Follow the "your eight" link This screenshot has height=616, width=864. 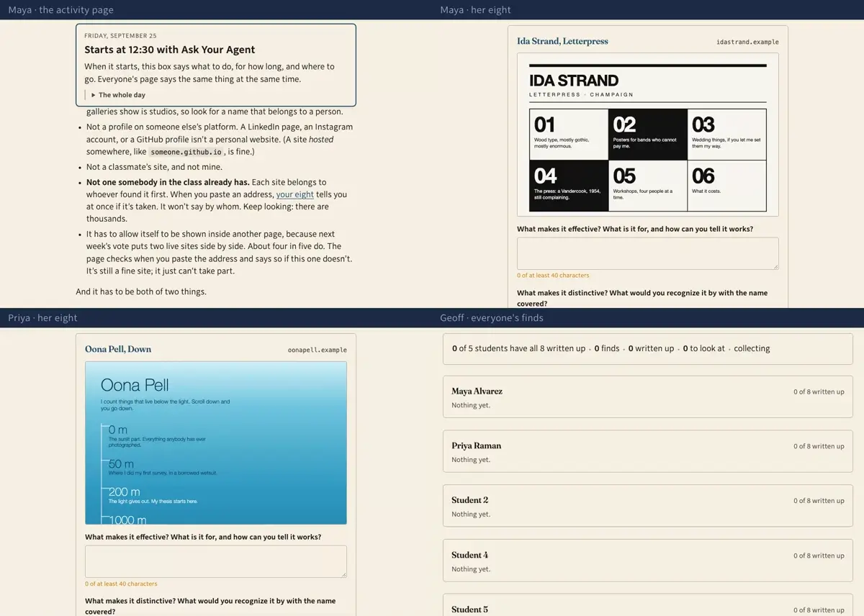coord(295,194)
